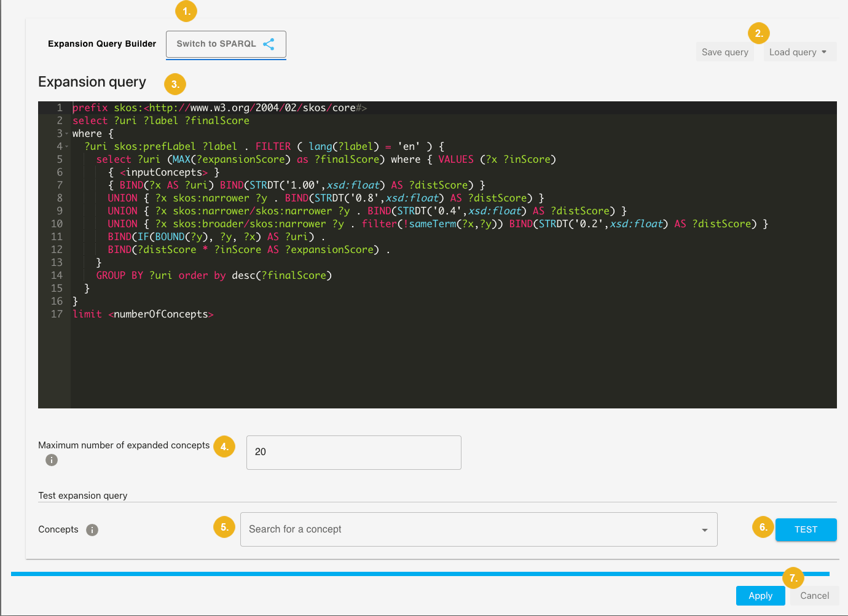Open the Search for a concept dropdown
The width and height of the screenshot is (848, 616).
pyautogui.click(x=479, y=529)
